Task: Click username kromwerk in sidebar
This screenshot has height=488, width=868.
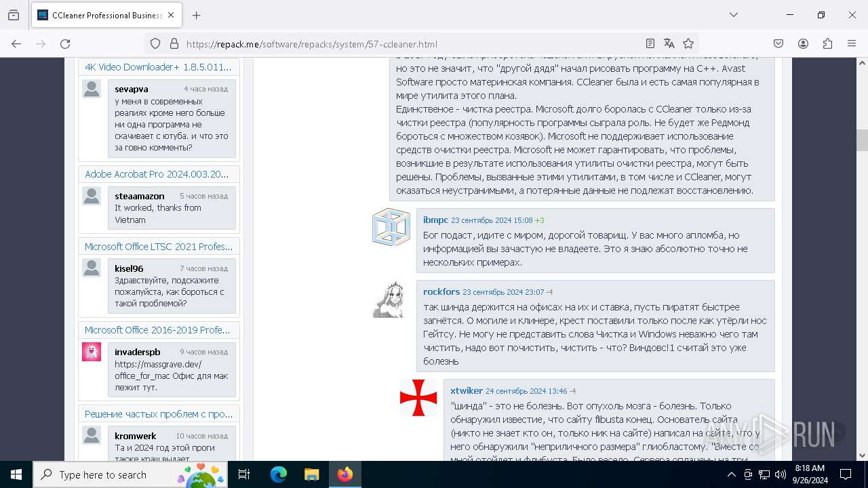Action: [136, 436]
